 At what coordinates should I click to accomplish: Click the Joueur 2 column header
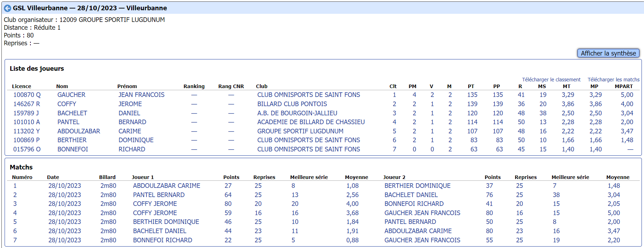coord(394,177)
